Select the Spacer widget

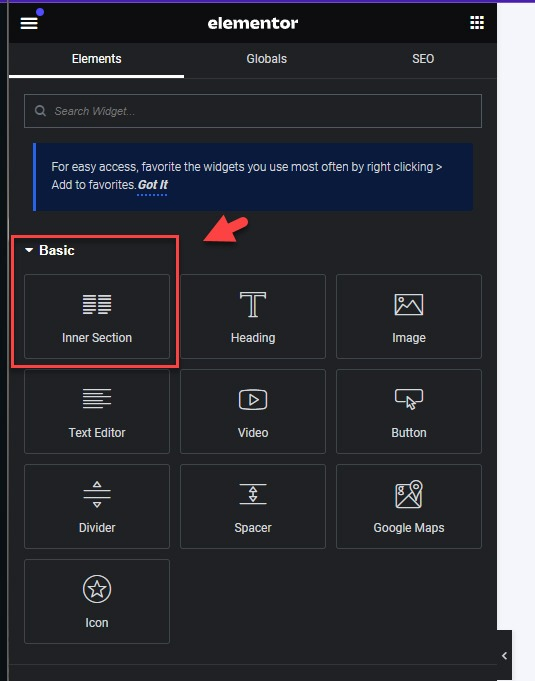[253, 506]
